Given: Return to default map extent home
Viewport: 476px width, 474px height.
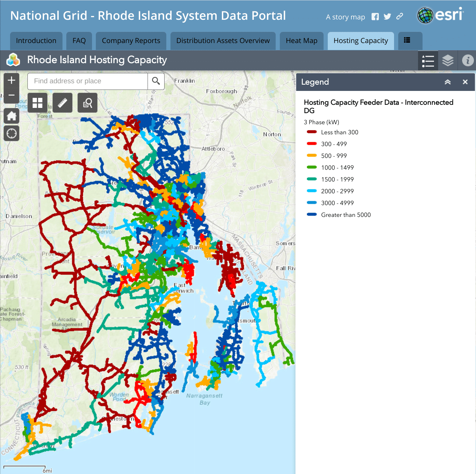Looking at the screenshot, I should [x=11, y=116].
